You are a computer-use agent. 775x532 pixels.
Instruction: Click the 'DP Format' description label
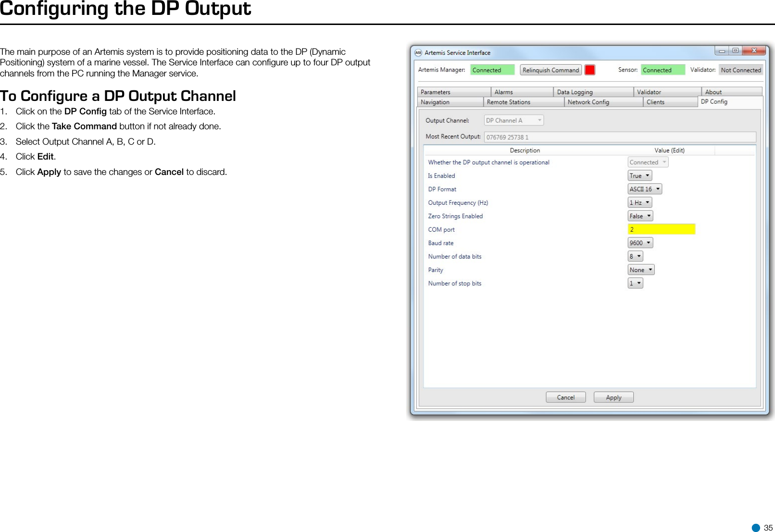pyautogui.click(x=442, y=189)
